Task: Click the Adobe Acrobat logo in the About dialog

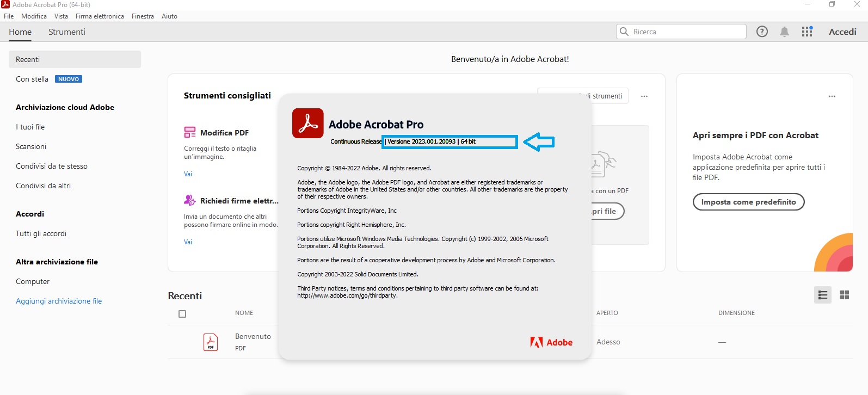Action: click(308, 123)
